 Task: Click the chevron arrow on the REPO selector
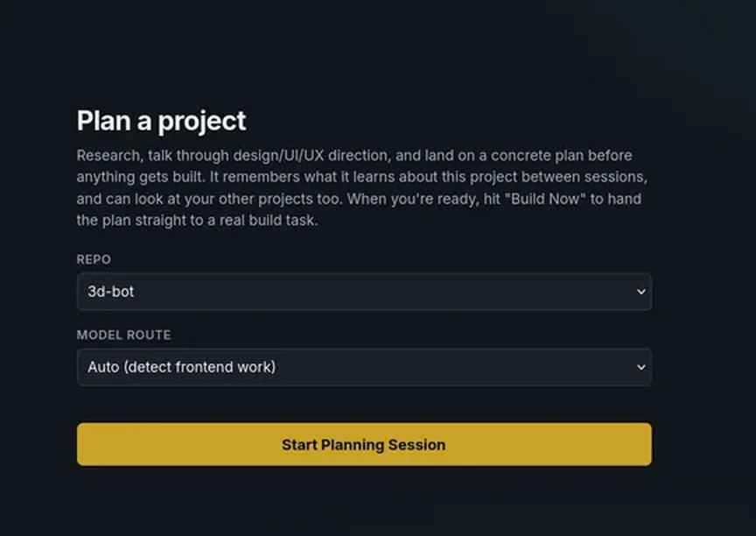[x=640, y=292]
